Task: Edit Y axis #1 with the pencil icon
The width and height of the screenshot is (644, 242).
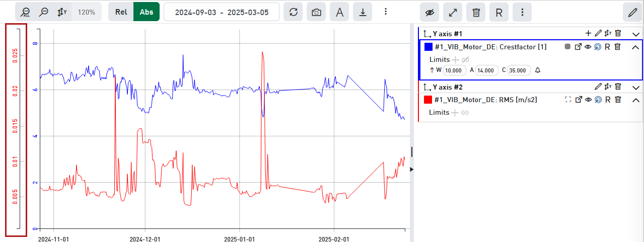Action: coord(598,33)
